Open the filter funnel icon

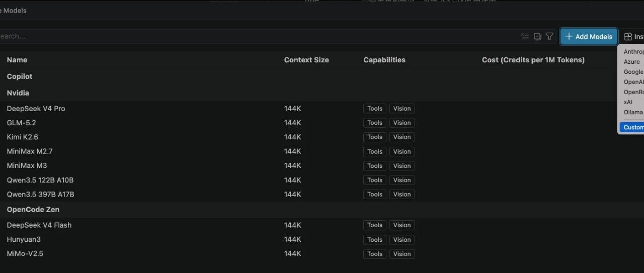click(549, 36)
